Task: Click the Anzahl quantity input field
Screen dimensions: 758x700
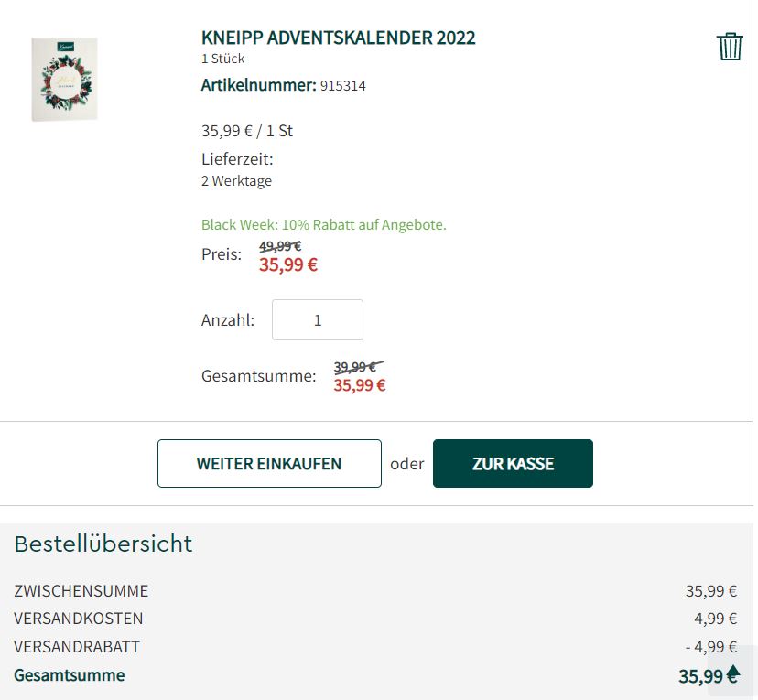Action: [x=317, y=320]
